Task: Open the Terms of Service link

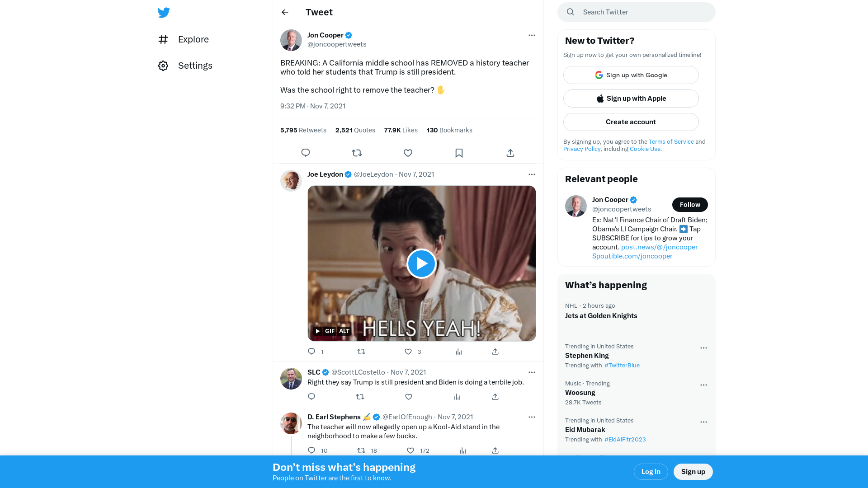Action: [x=671, y=142]
